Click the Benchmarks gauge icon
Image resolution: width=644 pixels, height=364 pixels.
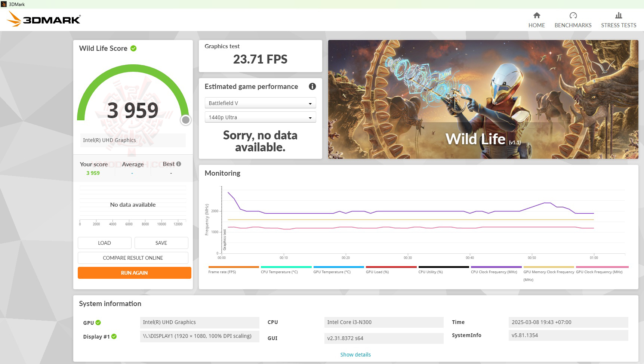[573, 15]
